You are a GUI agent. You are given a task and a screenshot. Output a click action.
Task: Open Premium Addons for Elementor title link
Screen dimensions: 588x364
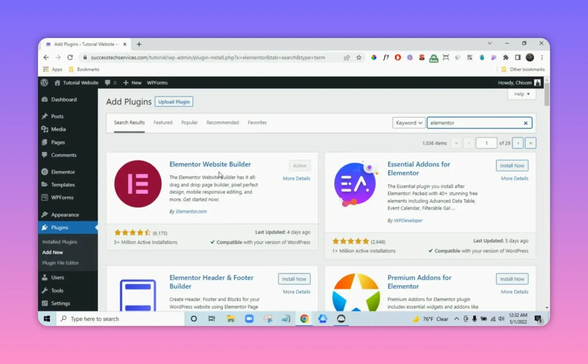click(x=419, y=282)
